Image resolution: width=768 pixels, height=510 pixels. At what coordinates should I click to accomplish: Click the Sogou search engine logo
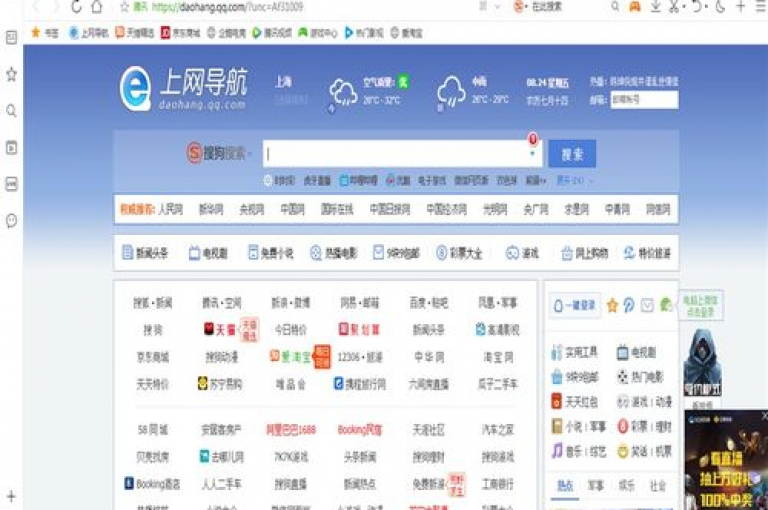click(194, 153)
